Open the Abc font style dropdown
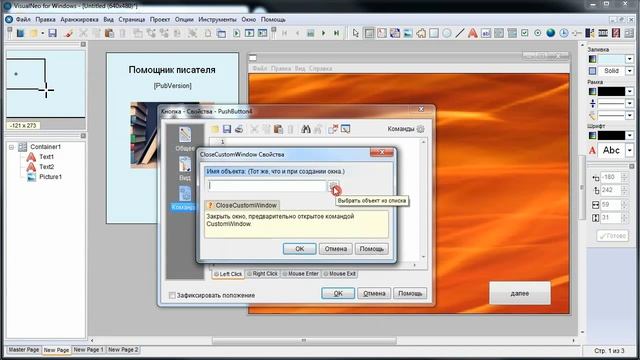The width and height of the screenshot is (640, 360). click(629, 150)
